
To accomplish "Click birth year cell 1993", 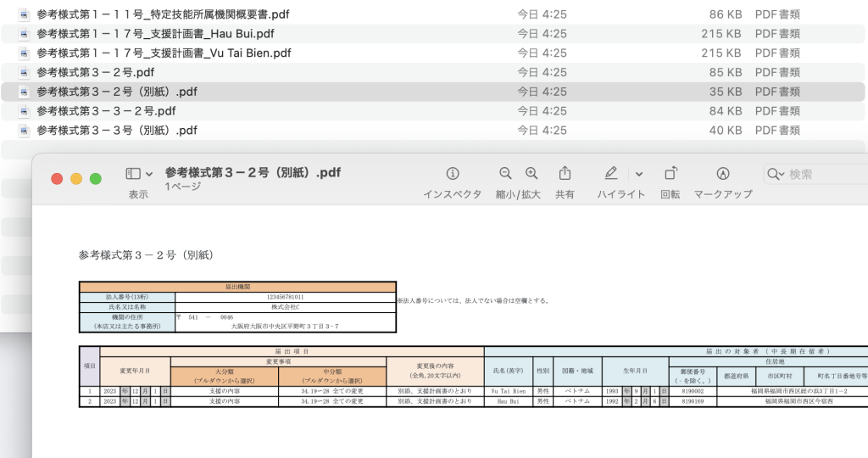I will [x=612, y=391].
